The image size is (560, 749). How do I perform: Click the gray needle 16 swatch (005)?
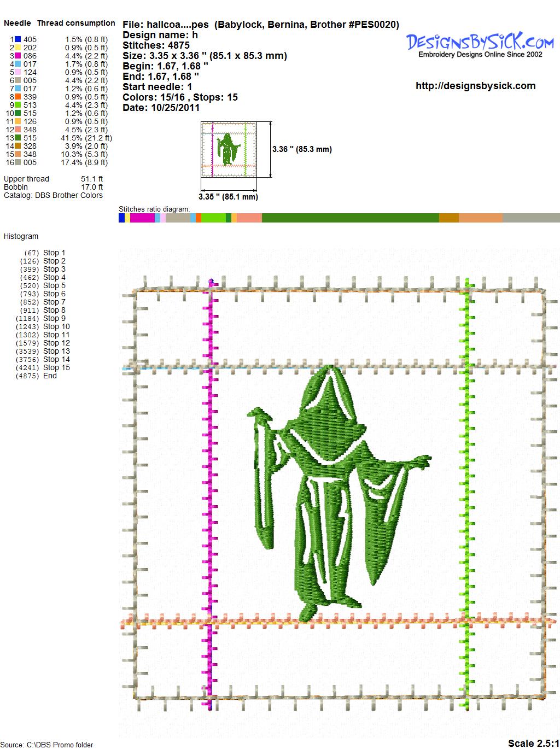tap(18, 162)
